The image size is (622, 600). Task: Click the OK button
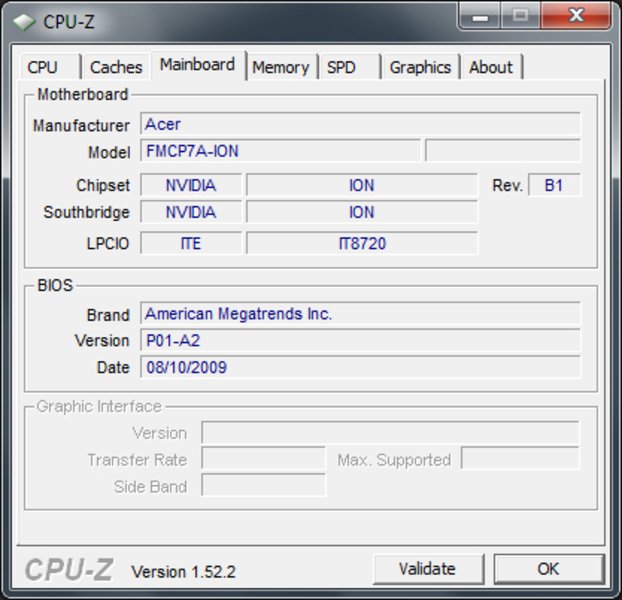[549, 569]
